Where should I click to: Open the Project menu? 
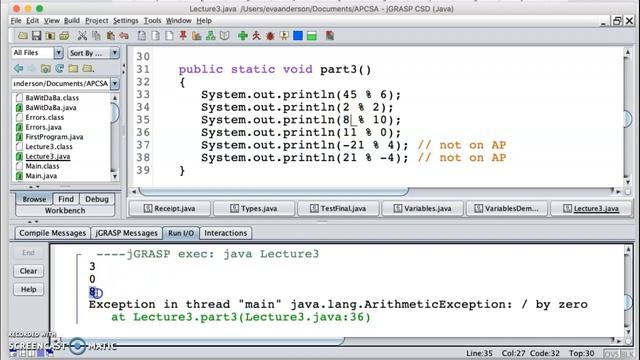point(97,20)
